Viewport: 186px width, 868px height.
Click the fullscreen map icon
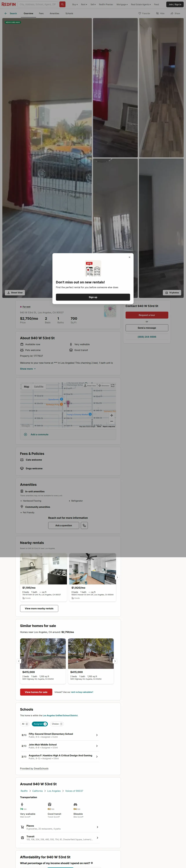click(x=113, y=386)
